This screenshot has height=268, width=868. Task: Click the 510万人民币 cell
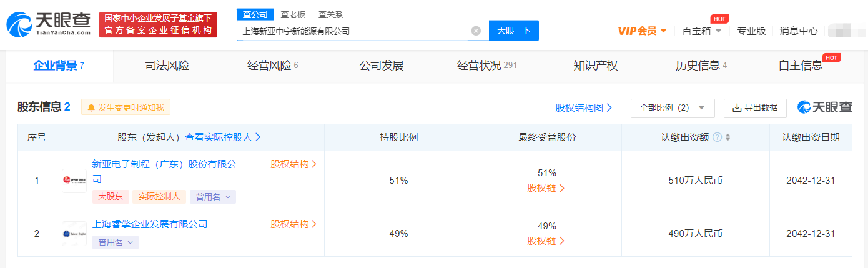(695, 181)
